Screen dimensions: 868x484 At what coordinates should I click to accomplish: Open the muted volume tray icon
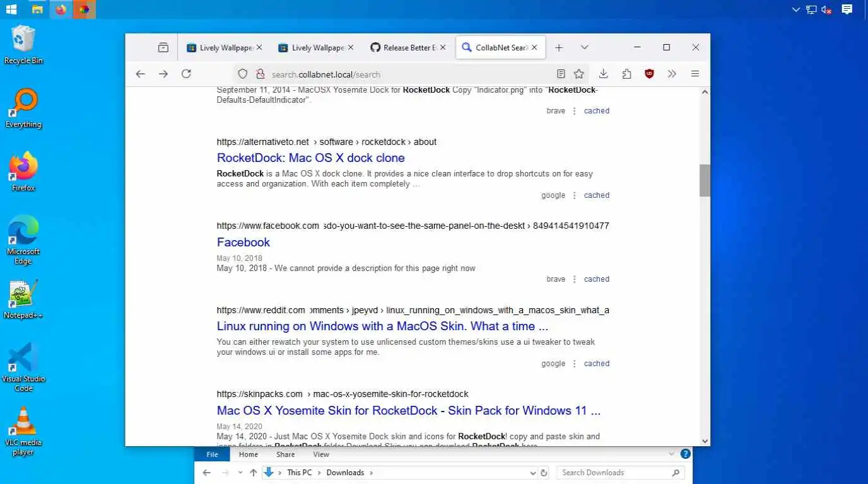point(826,9)
